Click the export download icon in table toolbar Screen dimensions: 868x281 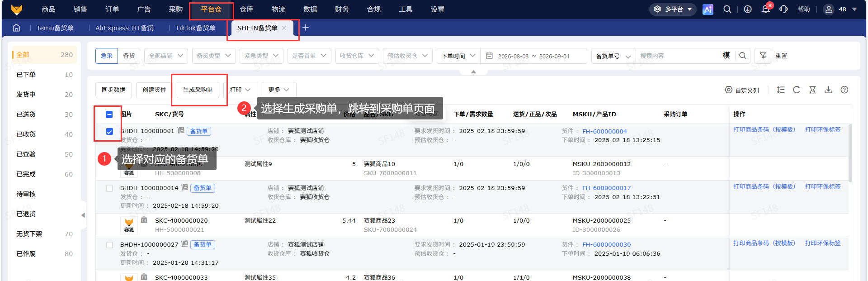tap(828, 90)
